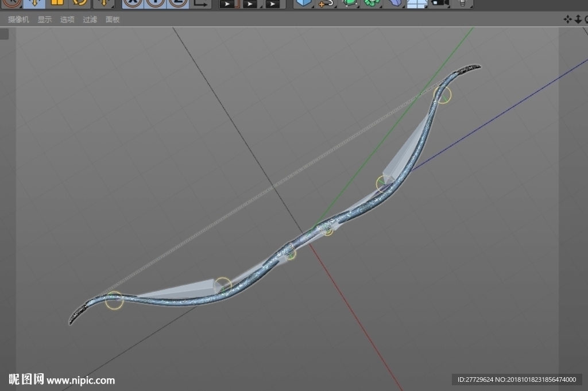Open the 面板 panel menu
Viewport: 588px width, 391px height.
pos(113,20)
